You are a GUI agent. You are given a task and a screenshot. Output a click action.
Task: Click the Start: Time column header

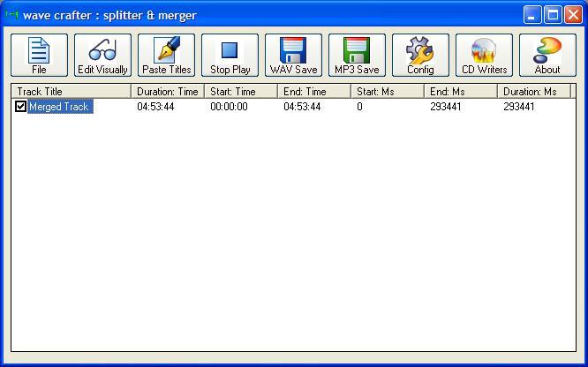tap(241, 92)
